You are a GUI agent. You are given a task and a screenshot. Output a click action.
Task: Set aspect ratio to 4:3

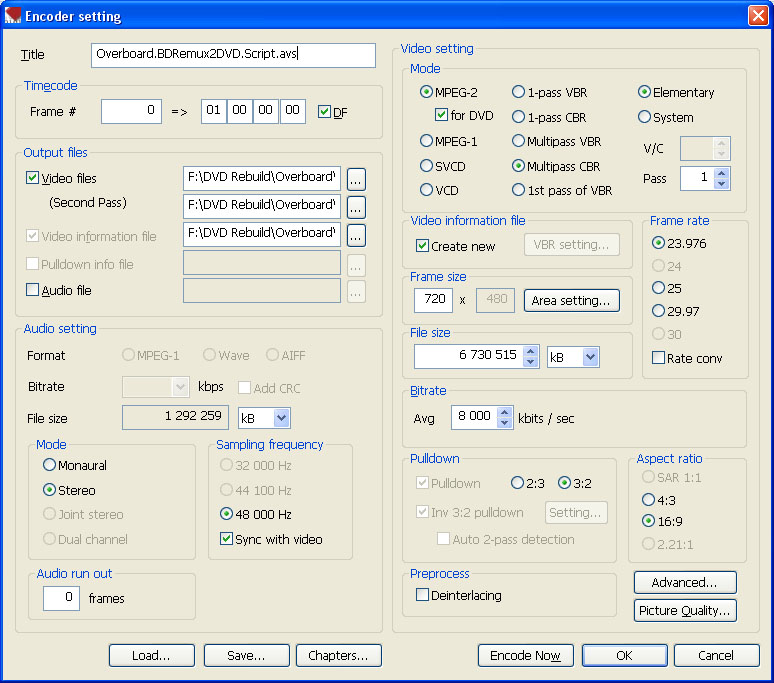[648, 500]
